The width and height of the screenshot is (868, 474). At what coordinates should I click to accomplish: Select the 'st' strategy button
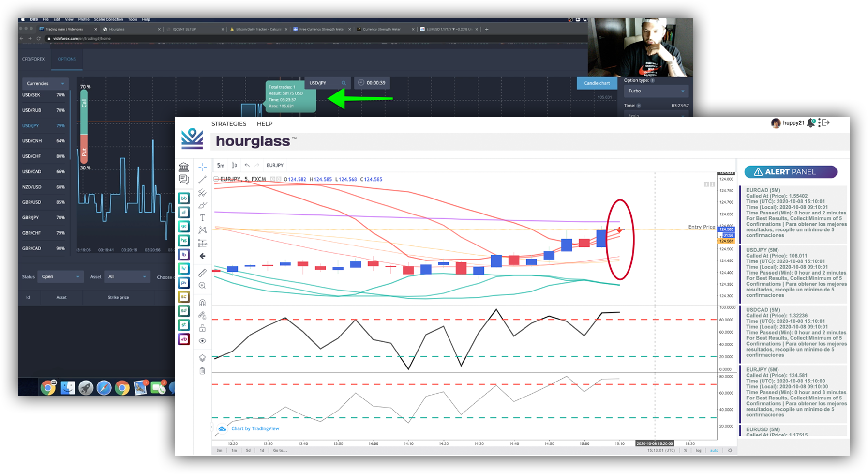click(184, 325)
